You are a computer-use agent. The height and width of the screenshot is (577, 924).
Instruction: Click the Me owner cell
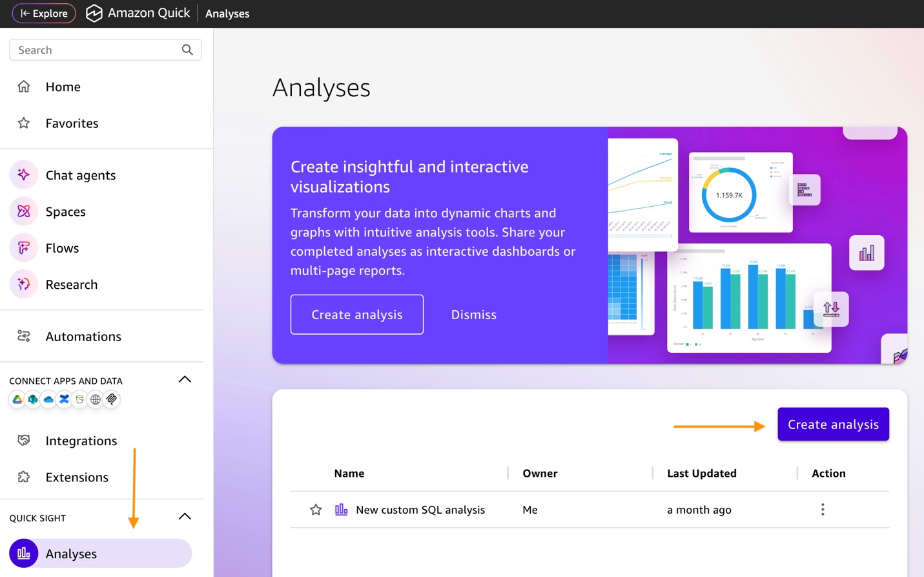(x=529, y=510)
